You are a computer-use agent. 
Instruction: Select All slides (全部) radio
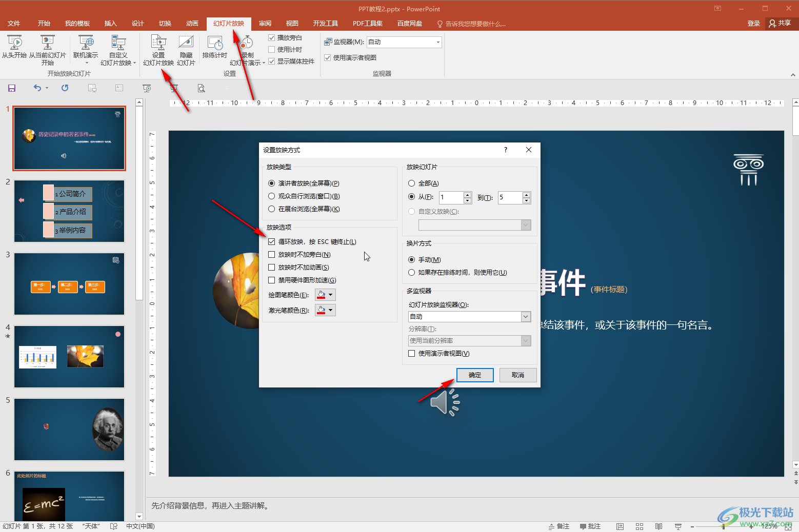pyautogui.click(x=412, y=183)
